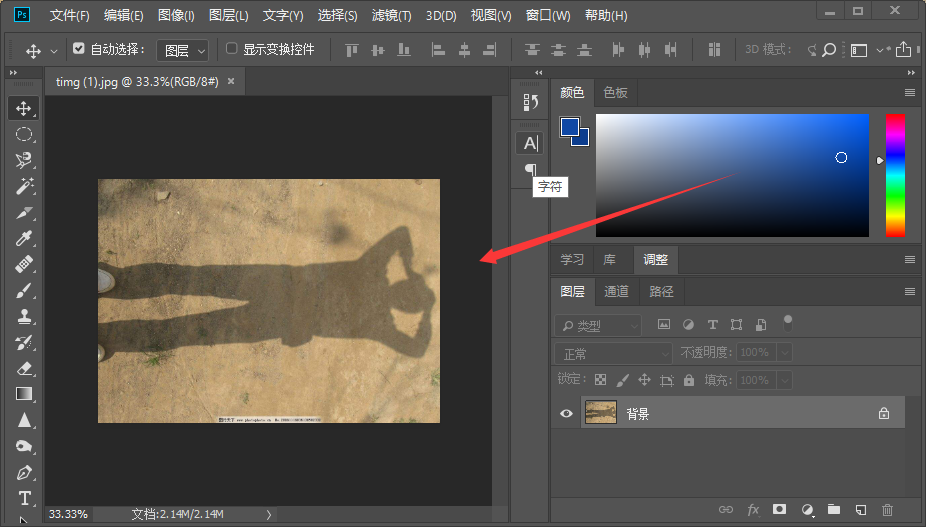Select the Magic Wand tool

(x=24, y=186)
